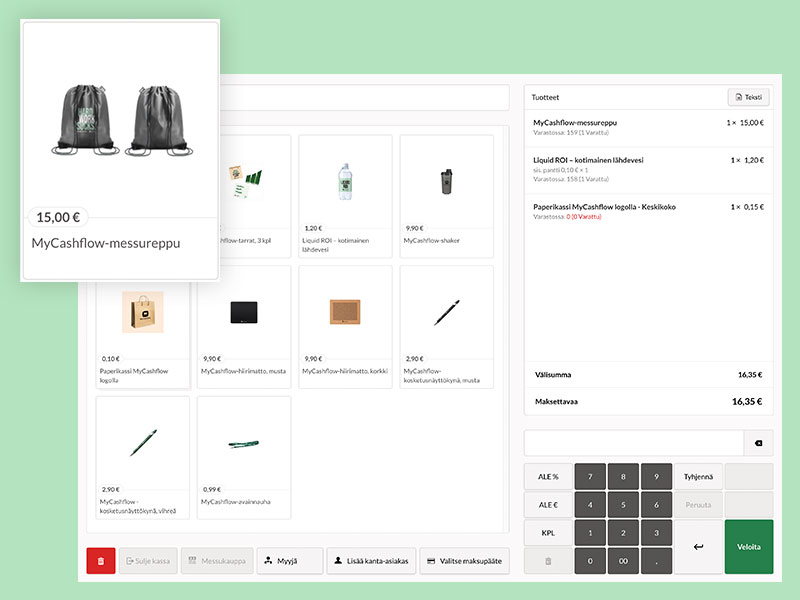This screenshot has height=600, width=800.
Task: Select the MyCashflow-tarrat 3 kpl product
Action: coord(255,196)
